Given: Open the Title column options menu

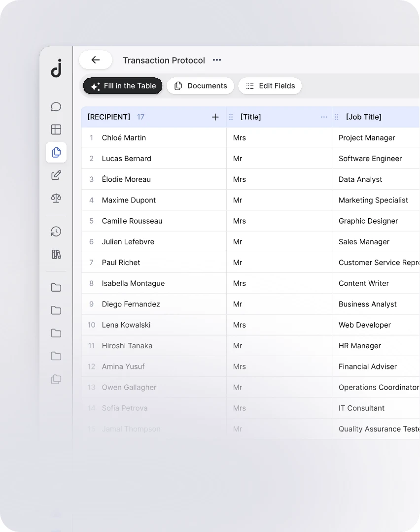Looking at the screenshot, I should click(324, 117).
